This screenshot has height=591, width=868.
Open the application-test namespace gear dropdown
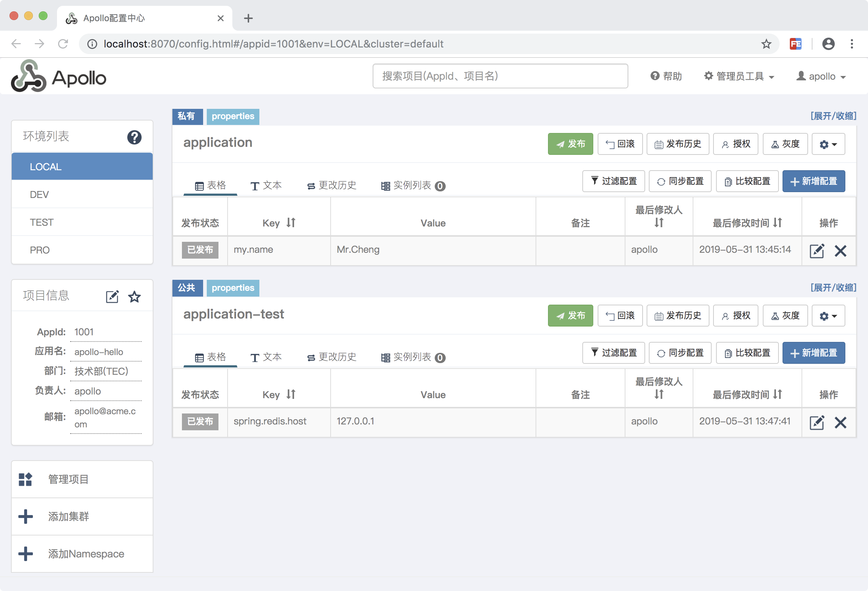coord(828,316)
